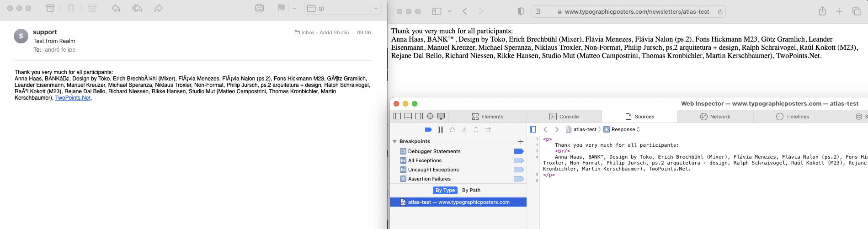Click atlas-test breadcrumb in path bar
868x229 pixels.
pos(581,129)
